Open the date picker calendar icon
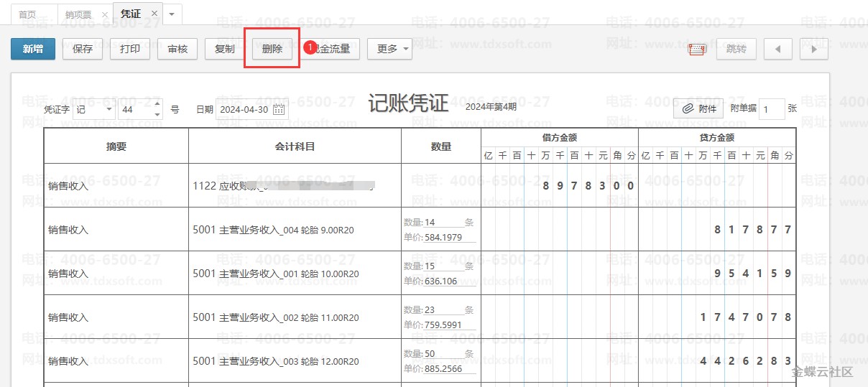The image size is (868, 387). tap(279, 110)
